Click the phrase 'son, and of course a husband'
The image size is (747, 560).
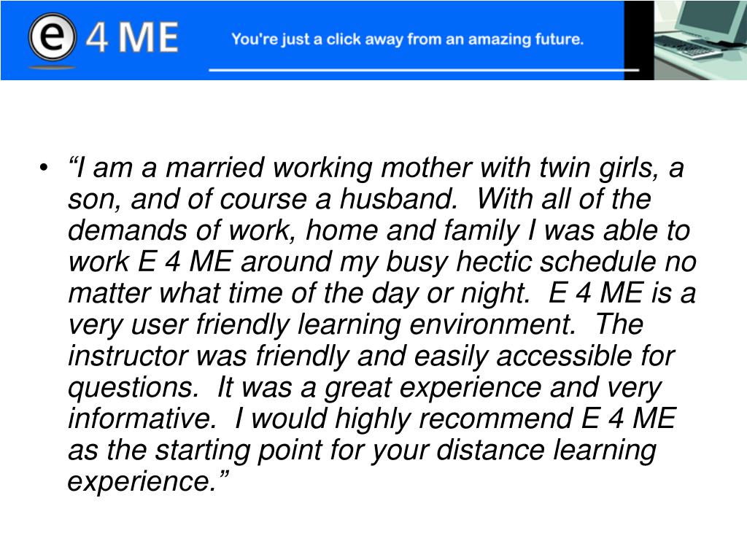point(263,199)
